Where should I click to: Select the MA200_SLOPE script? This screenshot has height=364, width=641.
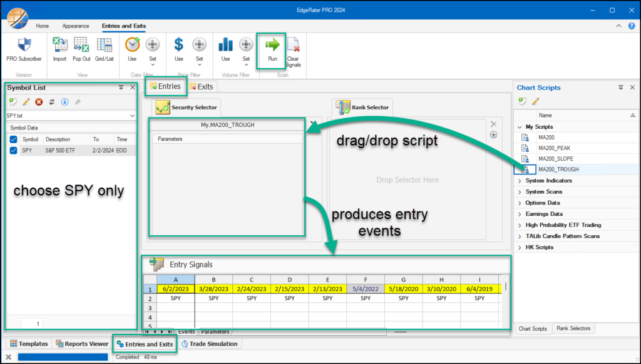(x=556, y=159)
